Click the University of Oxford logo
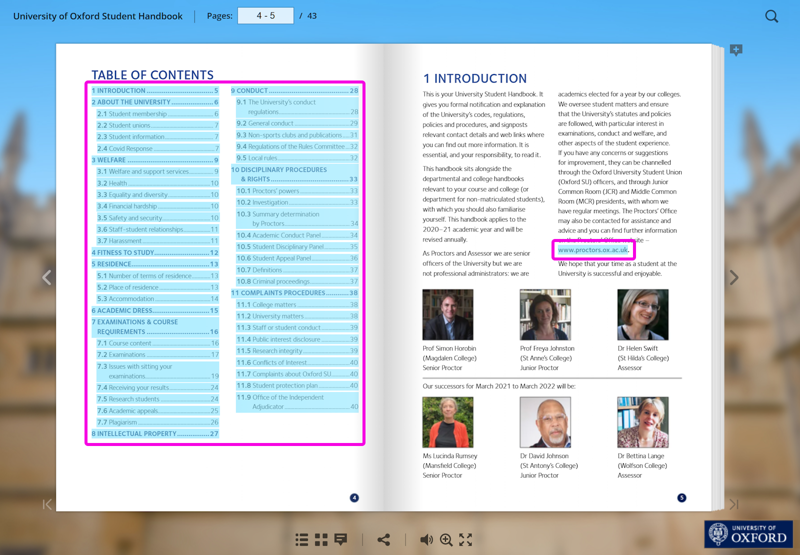 (x=748, y=534)
